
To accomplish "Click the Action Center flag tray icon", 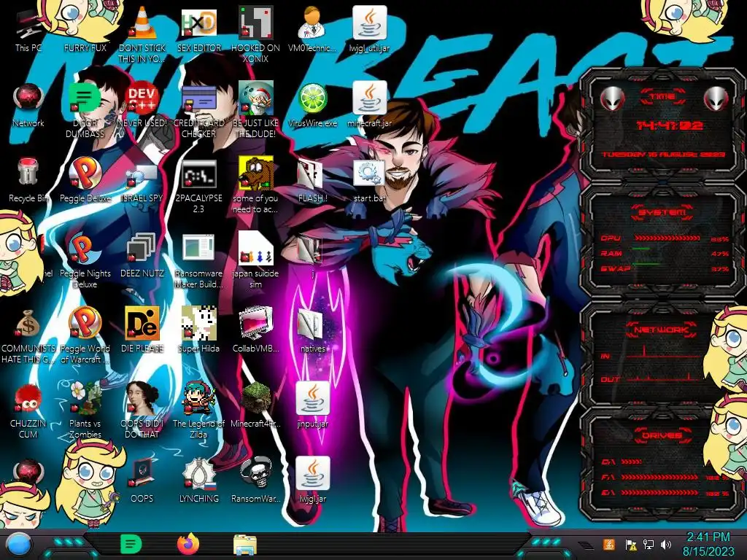I will tap(630, 545).
